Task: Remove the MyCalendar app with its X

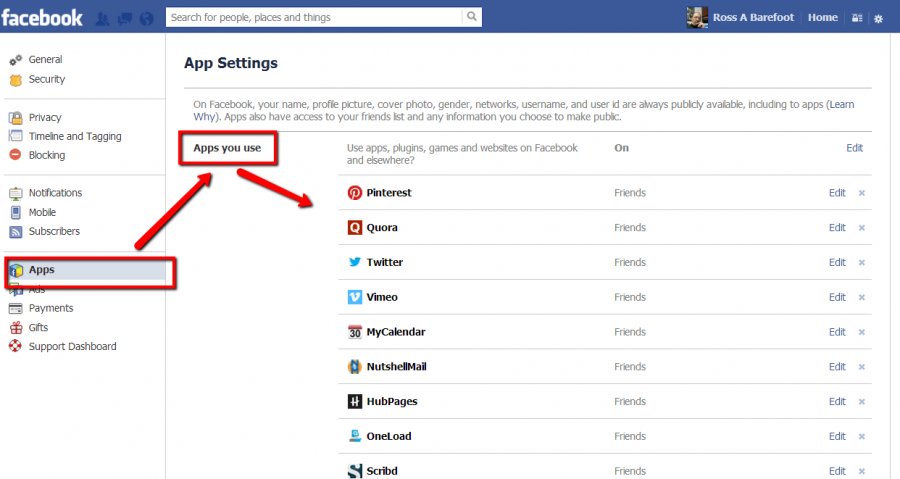Action: 862,333
